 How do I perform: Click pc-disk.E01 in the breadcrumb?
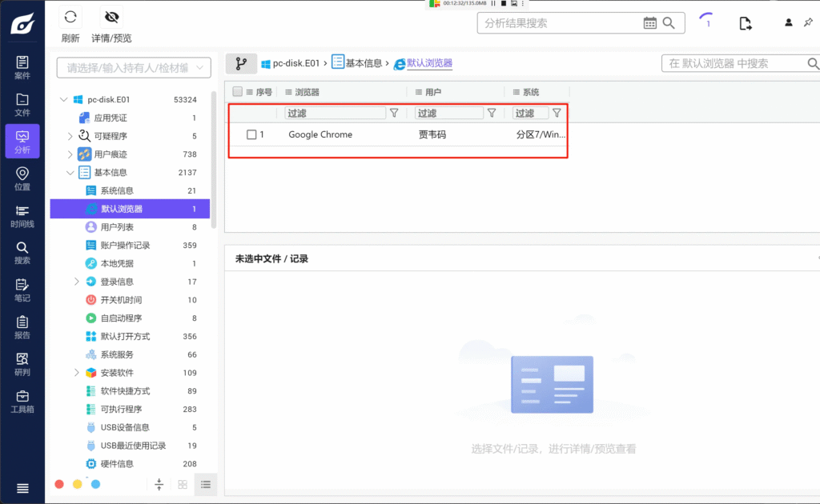pyautogui.click(x=296, y=63)
